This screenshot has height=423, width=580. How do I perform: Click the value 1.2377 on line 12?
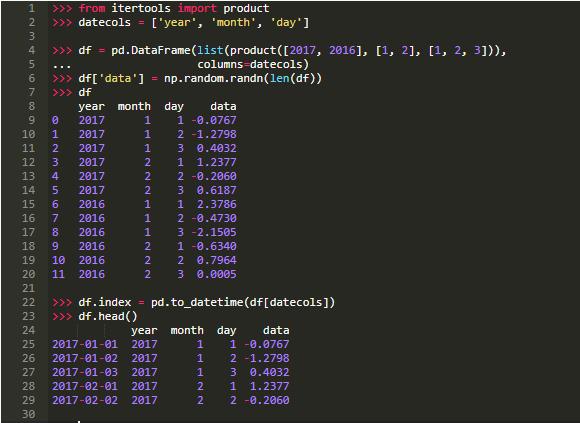tap(216, 162)
